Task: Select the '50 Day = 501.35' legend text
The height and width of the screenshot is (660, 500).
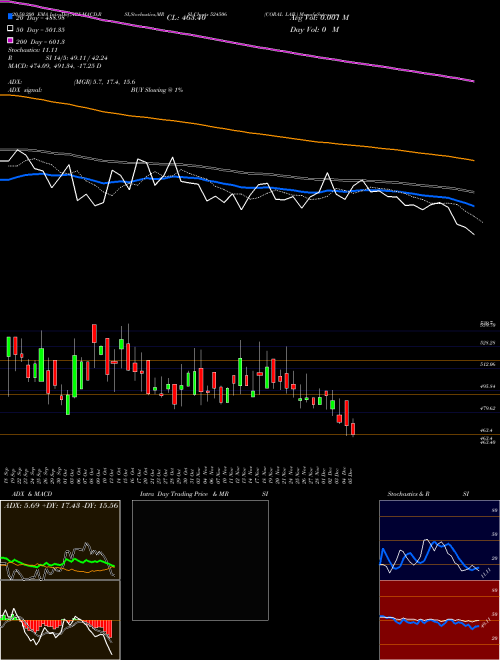Action: click(x=40, y=29)
